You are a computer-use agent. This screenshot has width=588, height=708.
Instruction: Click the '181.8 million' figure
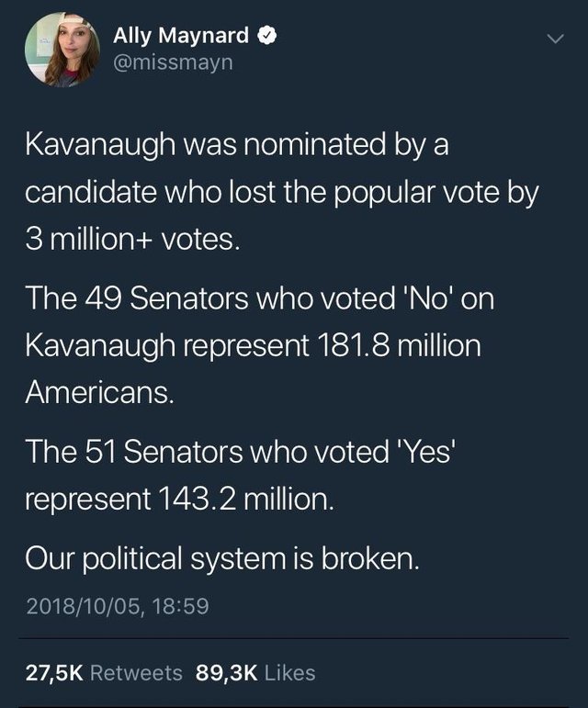pos(397,347)
